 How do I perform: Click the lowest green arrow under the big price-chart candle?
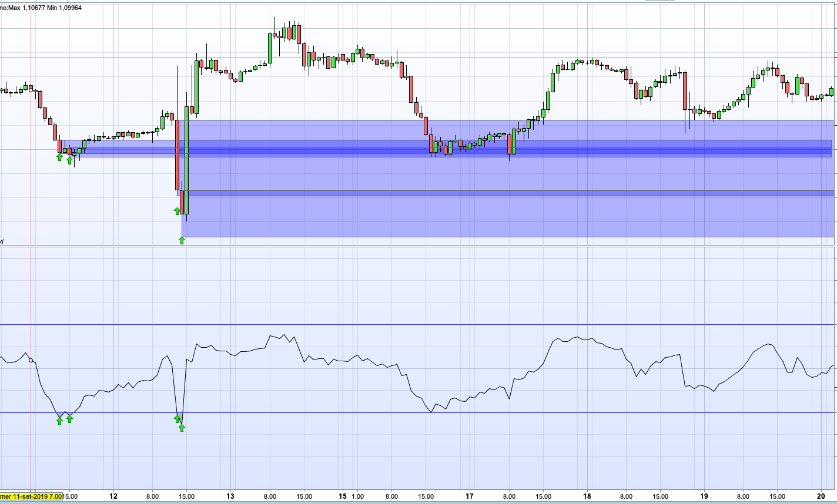(182, 240)
